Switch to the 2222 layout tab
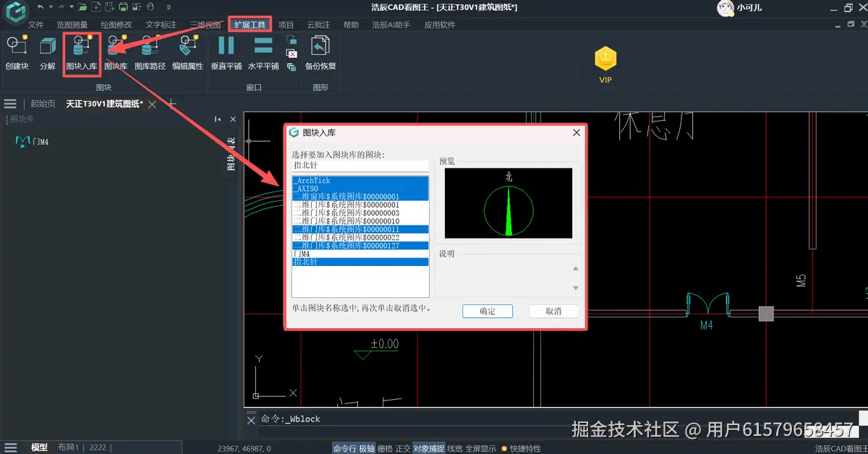 98,448
